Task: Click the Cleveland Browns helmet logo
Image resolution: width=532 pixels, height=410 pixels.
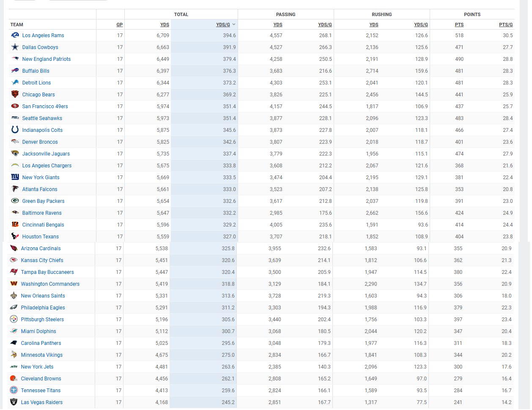Action: [x=14, y=378]
